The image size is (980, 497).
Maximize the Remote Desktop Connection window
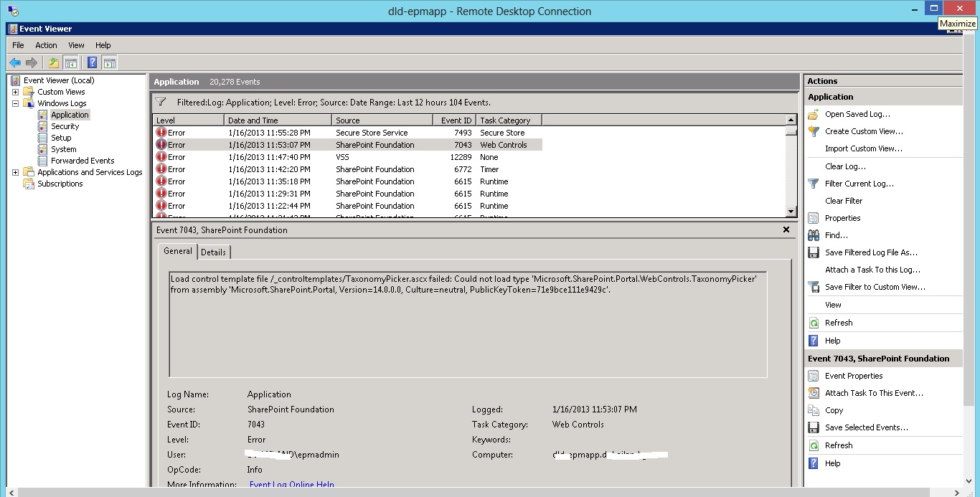click(933, 8)
